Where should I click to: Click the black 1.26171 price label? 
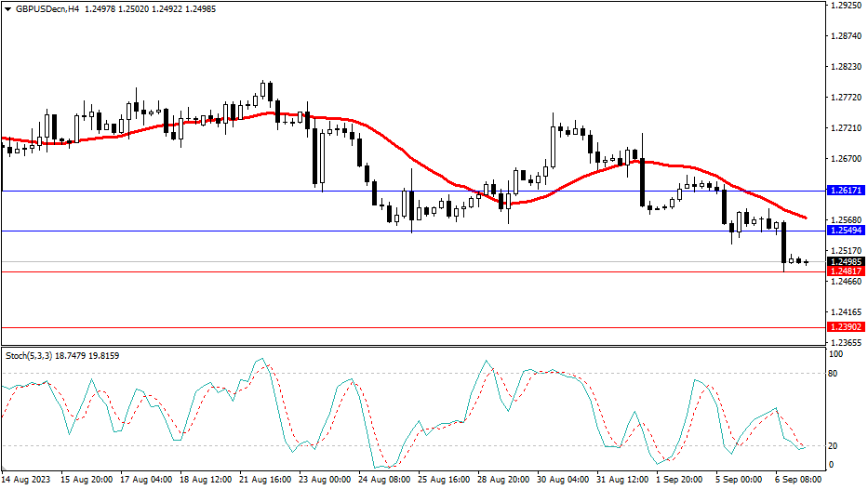[846, 190]
